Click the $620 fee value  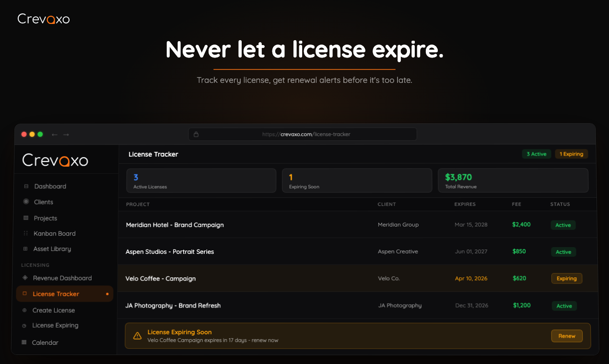519,278
